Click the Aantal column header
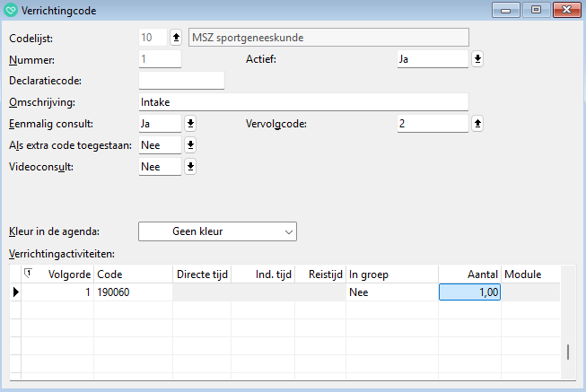Viewport: 586px width, 392px height. (x=469, y=274)
